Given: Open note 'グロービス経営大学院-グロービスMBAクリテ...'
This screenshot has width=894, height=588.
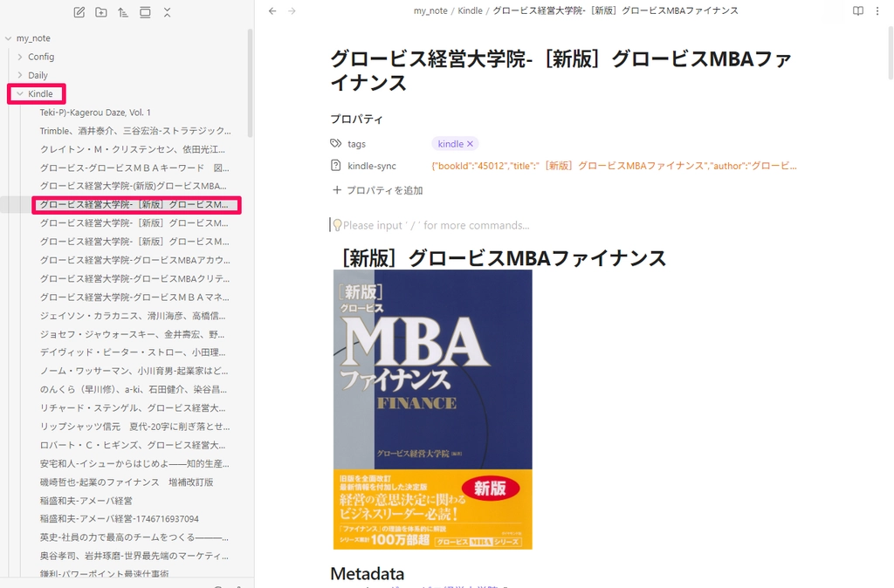Looking at the screenshot, I should 134,278.
